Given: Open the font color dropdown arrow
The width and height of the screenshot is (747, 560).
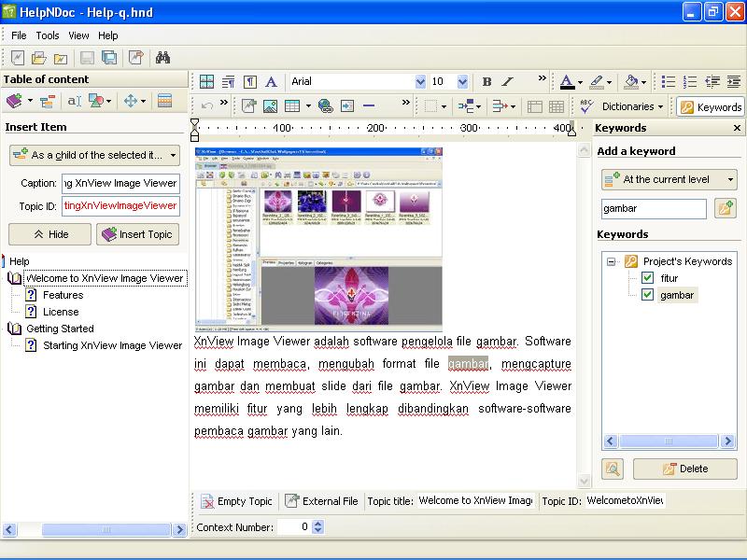Looking at the screenshot, I should pyautogui.click(x=580, y=82).
